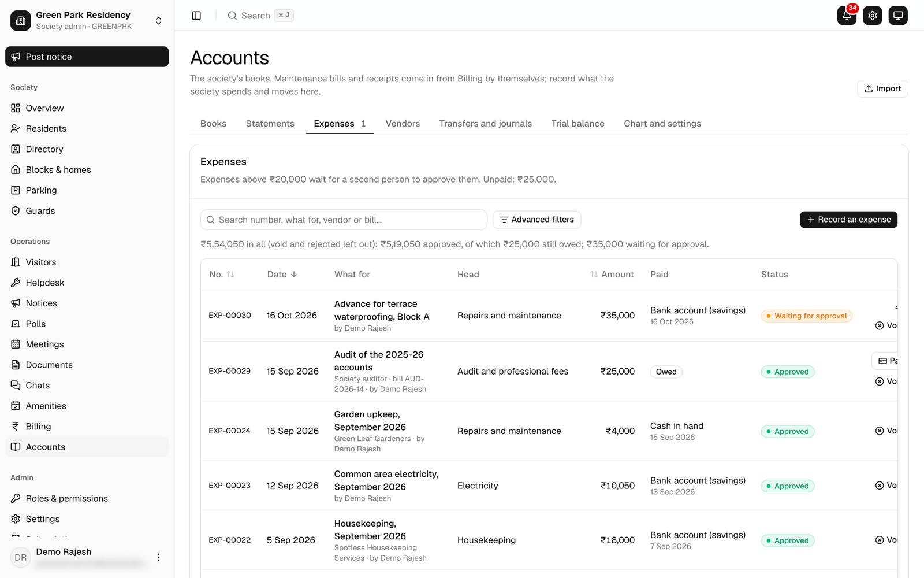Open Helpdesk from sidebar

[x=87, y=283]
